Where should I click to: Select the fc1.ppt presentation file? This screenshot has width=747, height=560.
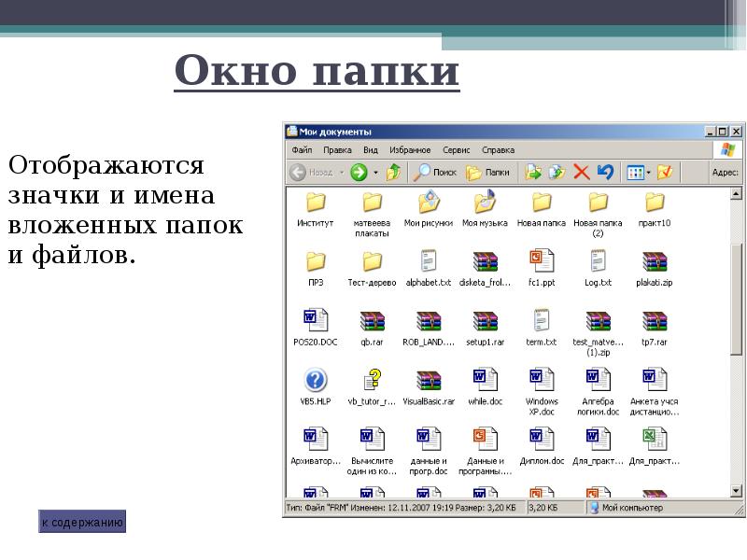pos(542,261)
